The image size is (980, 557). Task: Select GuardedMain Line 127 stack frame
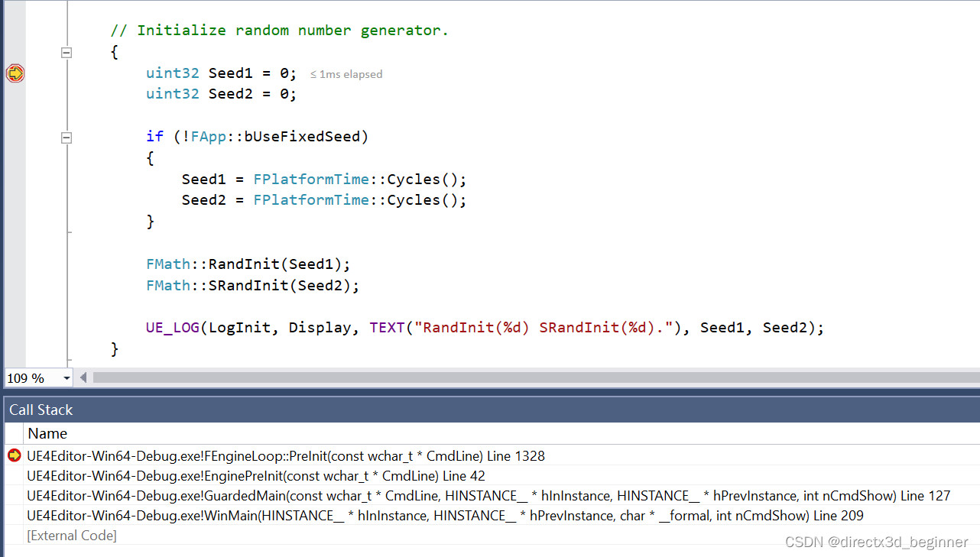point(488,496)
